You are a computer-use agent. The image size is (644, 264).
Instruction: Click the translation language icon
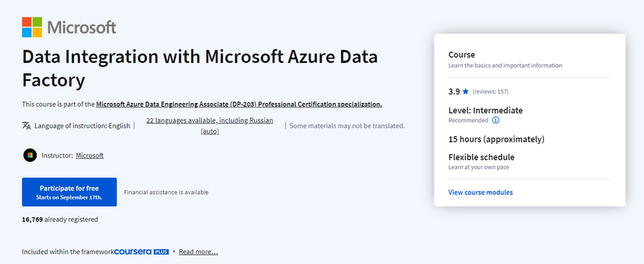(26, 126)
